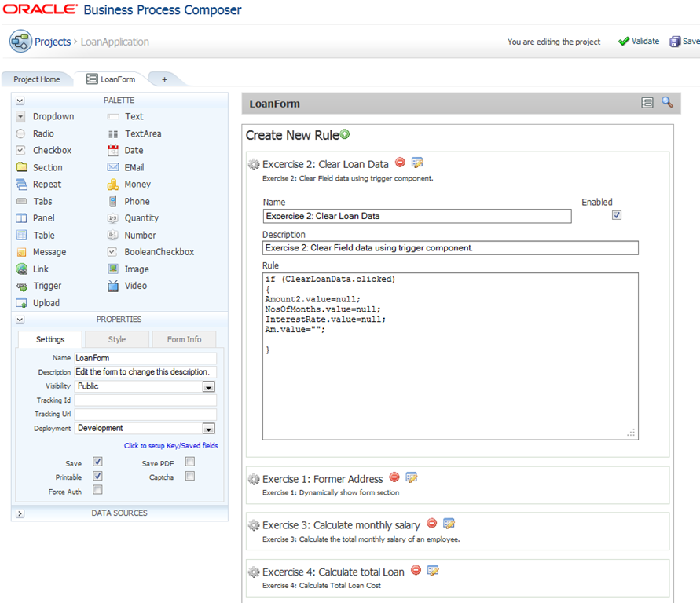Switch to the Project Home tab

click(x=37, y=79)
